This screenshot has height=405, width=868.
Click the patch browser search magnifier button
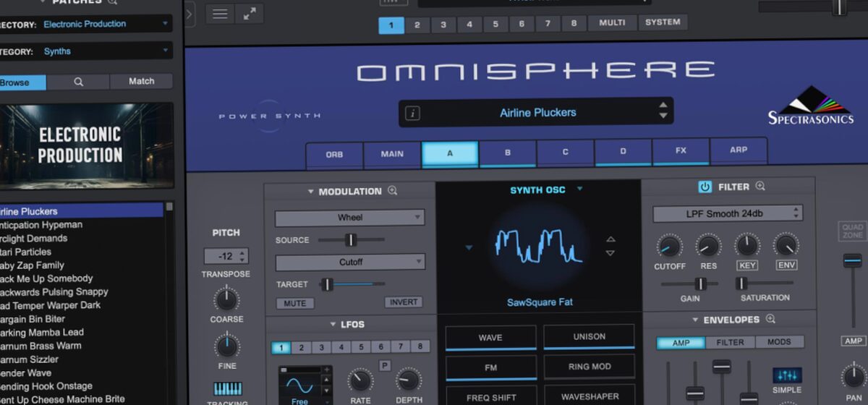point(78,82)
